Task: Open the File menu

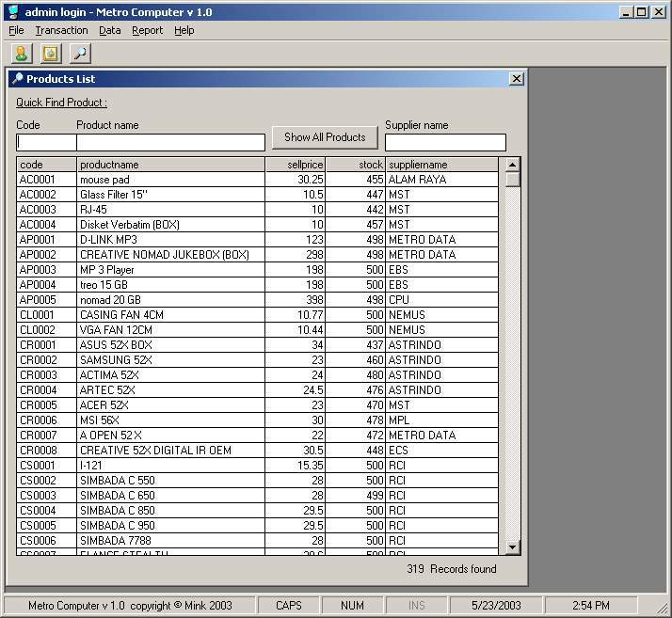Action: pos(16,30)
